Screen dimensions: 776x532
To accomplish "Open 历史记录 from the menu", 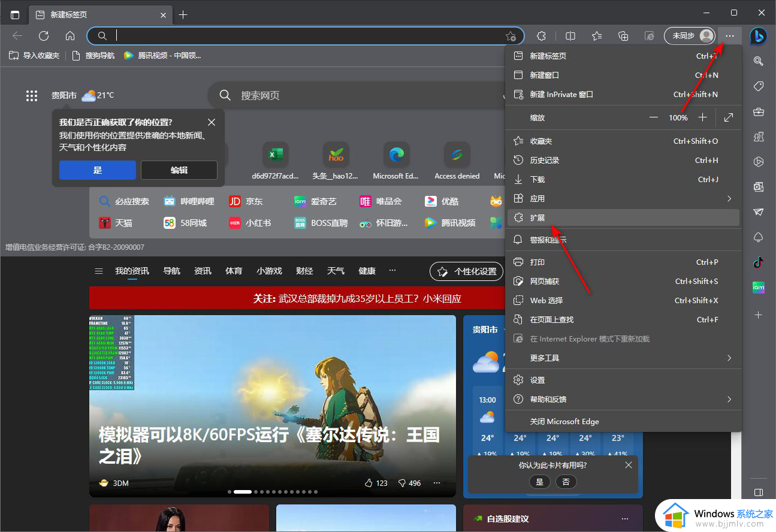I will coord(623,160).
